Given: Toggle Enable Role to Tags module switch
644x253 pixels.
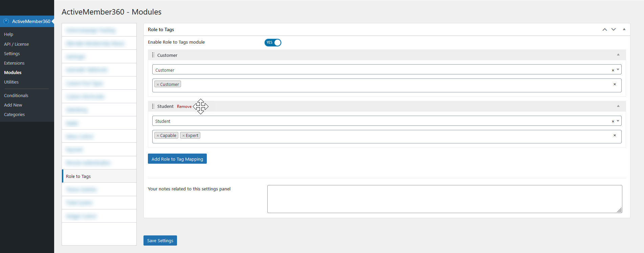Looking at the screenshot, I should point(273,42).
